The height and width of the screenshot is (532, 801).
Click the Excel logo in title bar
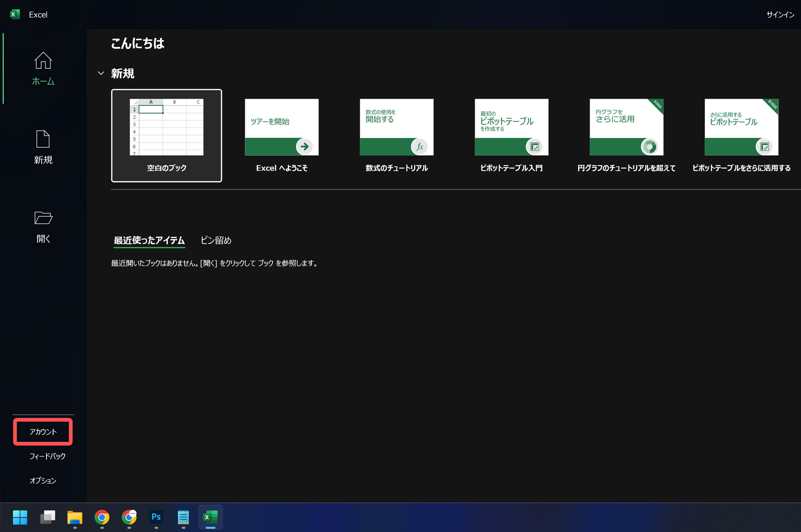coord(15,14)
